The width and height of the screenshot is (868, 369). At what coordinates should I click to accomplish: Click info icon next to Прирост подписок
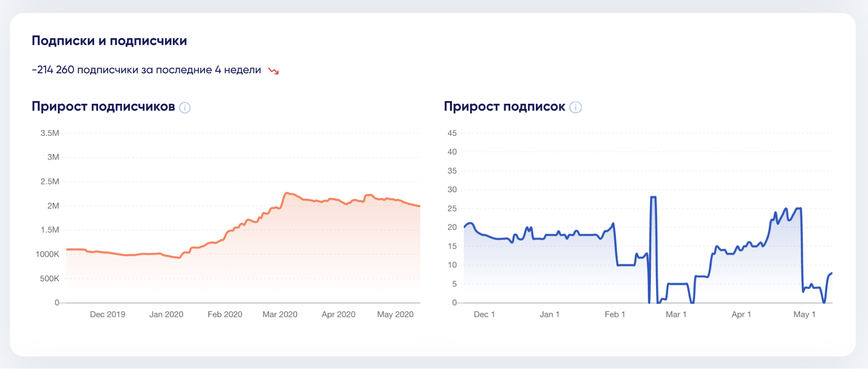point(575,107)
